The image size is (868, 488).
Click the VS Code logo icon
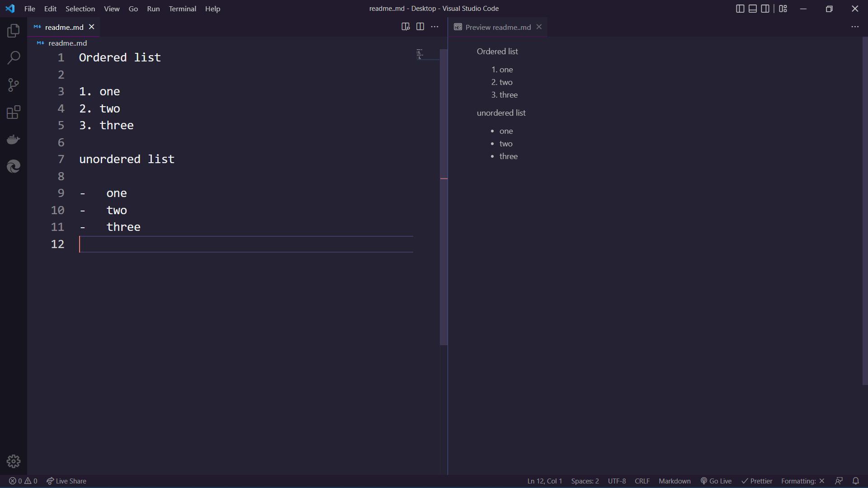point(10,9)
